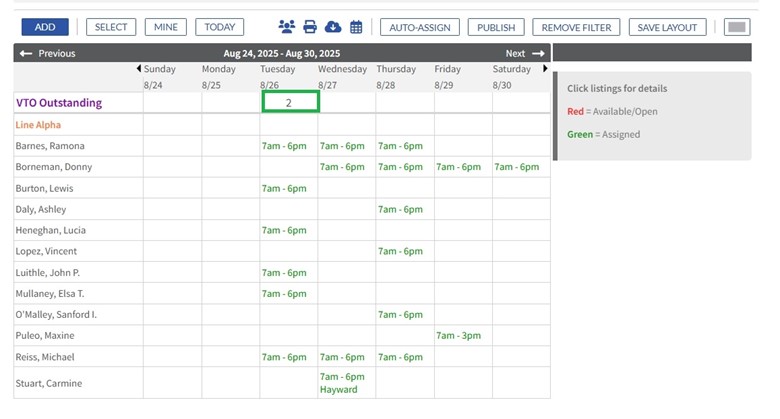Go to Next week
Screen dimensions: 780x419
tap(525, 53)
